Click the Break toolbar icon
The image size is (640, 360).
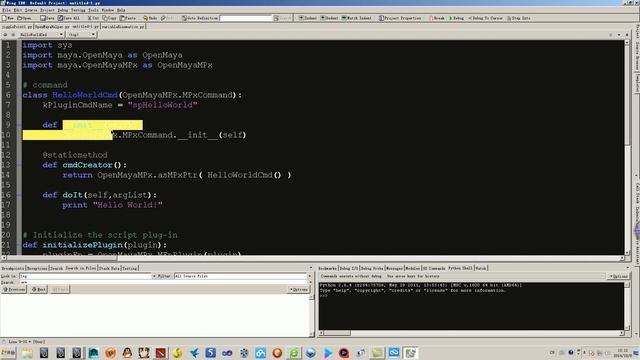tap(436, 18)
